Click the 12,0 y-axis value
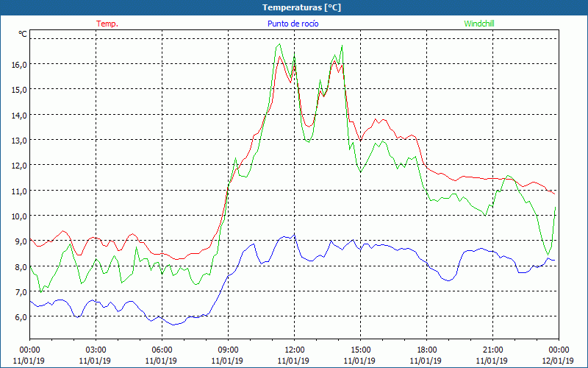 click(20, 166)
